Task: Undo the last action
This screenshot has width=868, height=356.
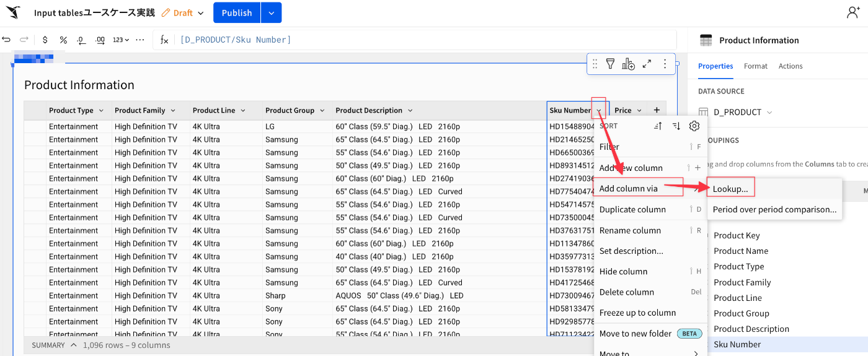Action: [6, 40]
